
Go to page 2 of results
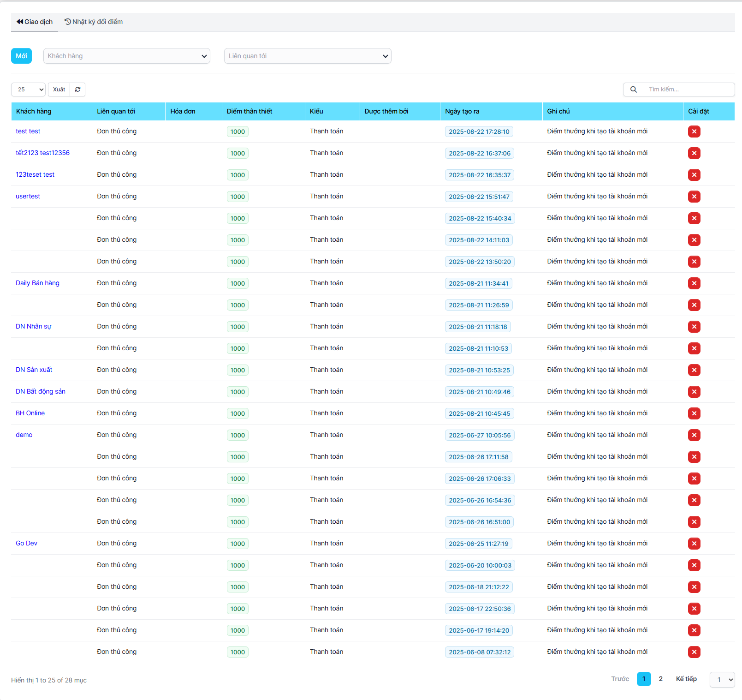click(660, 679)
